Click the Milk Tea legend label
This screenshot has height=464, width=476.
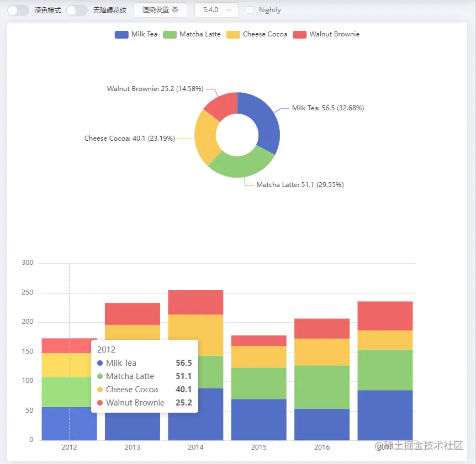point(144,34)
